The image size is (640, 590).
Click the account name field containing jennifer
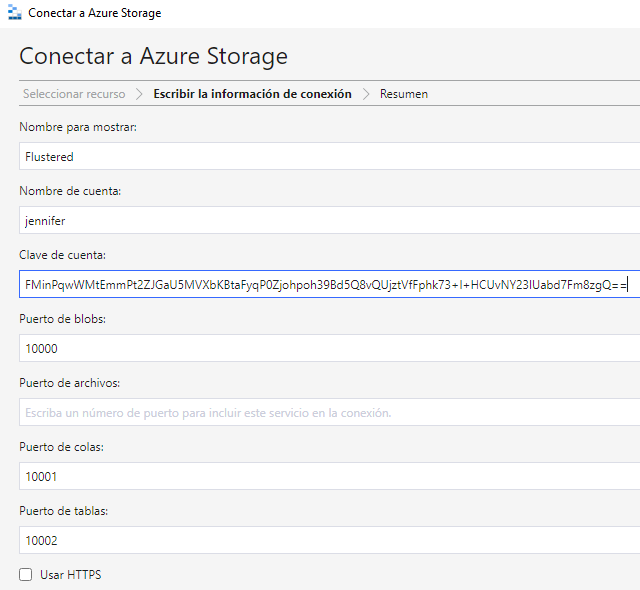coord(329,220)
